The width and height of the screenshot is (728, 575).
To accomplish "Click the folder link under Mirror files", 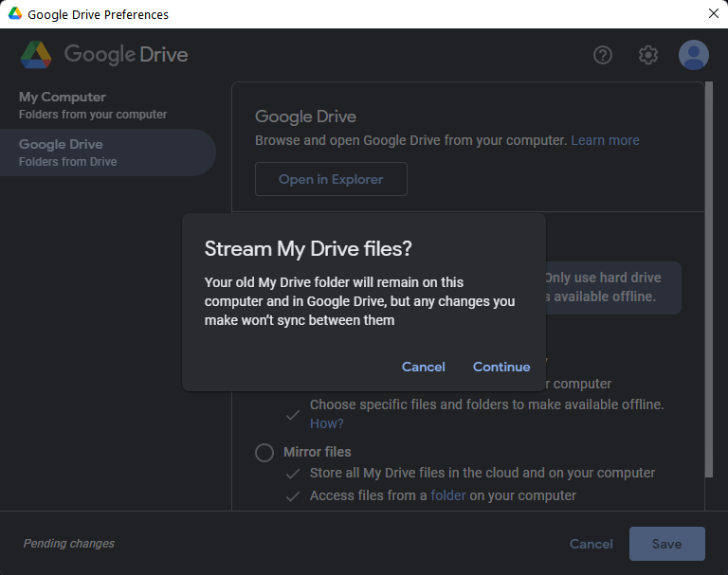I will [448, 495].
